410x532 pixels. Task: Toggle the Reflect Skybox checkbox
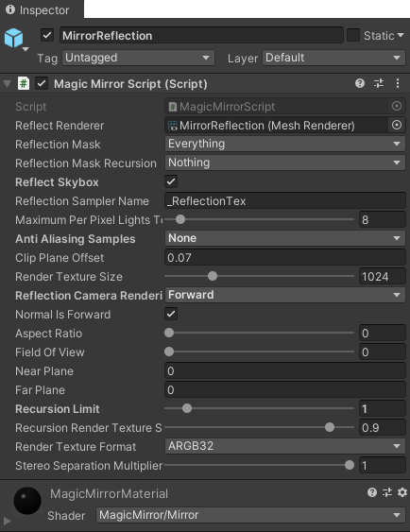[x=171, y=181]
